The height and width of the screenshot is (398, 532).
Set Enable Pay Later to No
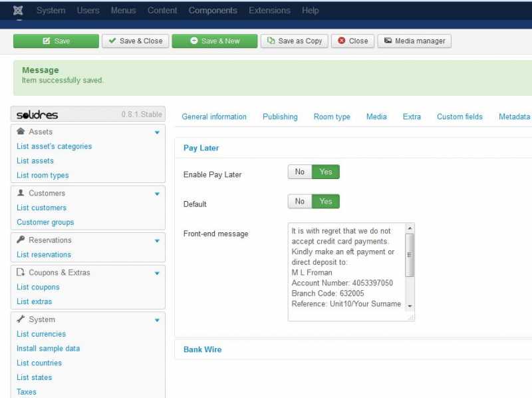(300, 172)
